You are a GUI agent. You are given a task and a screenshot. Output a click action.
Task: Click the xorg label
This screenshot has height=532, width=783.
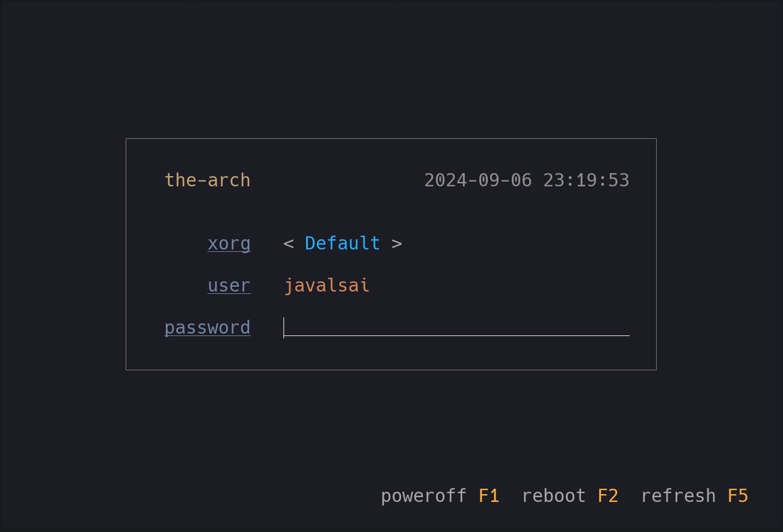[x=229, y=244]
